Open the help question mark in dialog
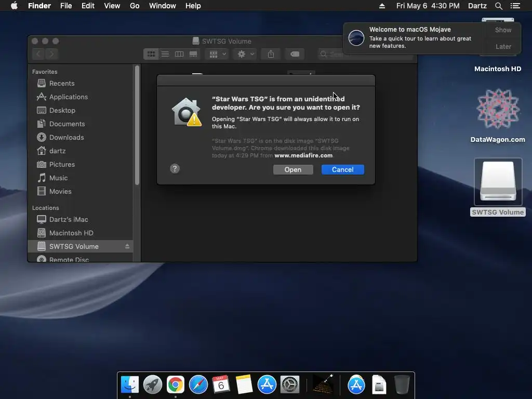The height and width of the screenshot is (399, 532). coord(175,169)
